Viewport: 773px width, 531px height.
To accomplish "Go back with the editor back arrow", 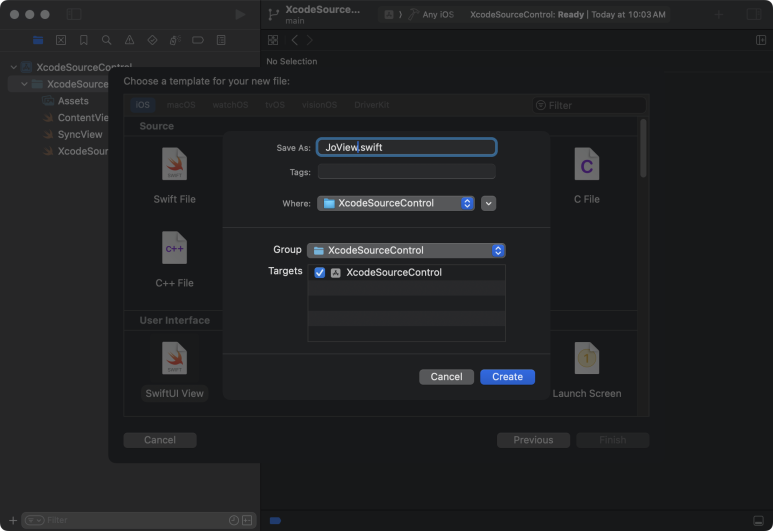I will [x=295, y=40].
